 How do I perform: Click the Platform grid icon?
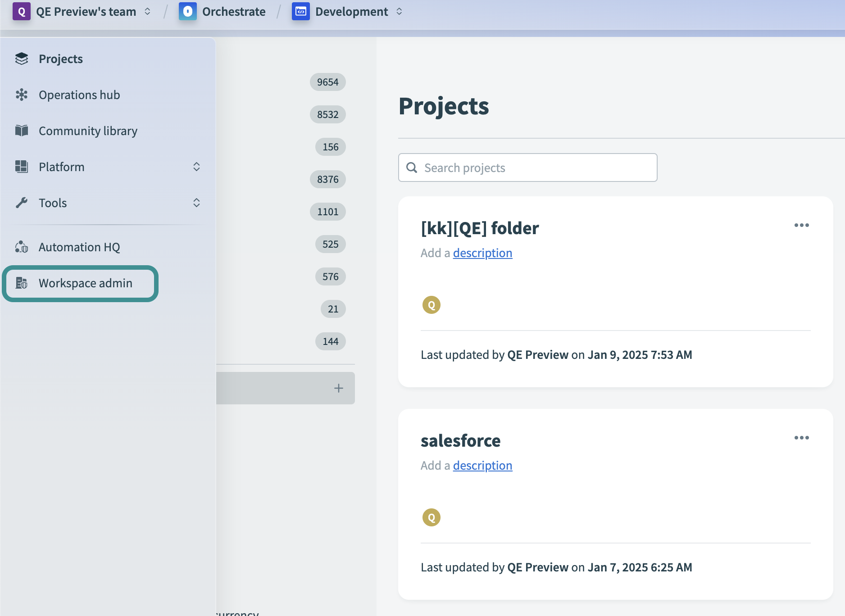[x=22, y=167]
